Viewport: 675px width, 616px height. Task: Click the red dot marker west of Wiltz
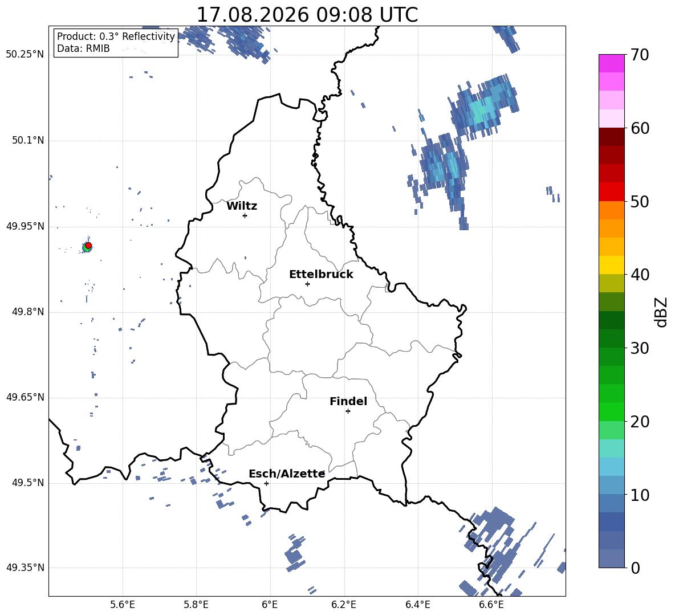click(x=88, y=246)
